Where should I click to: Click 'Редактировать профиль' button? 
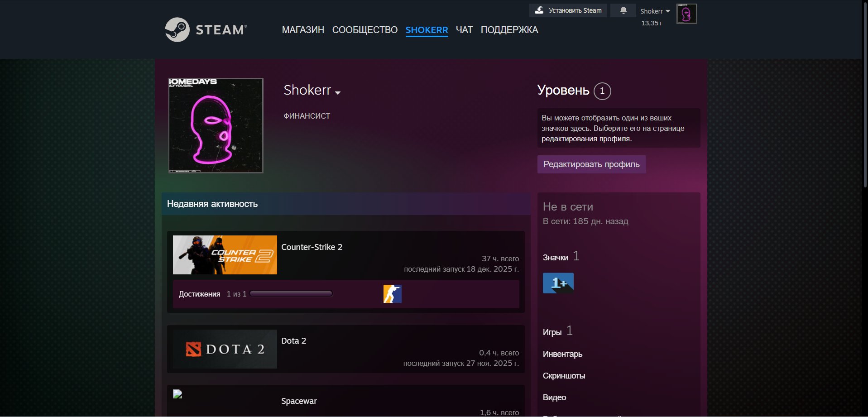591,164
